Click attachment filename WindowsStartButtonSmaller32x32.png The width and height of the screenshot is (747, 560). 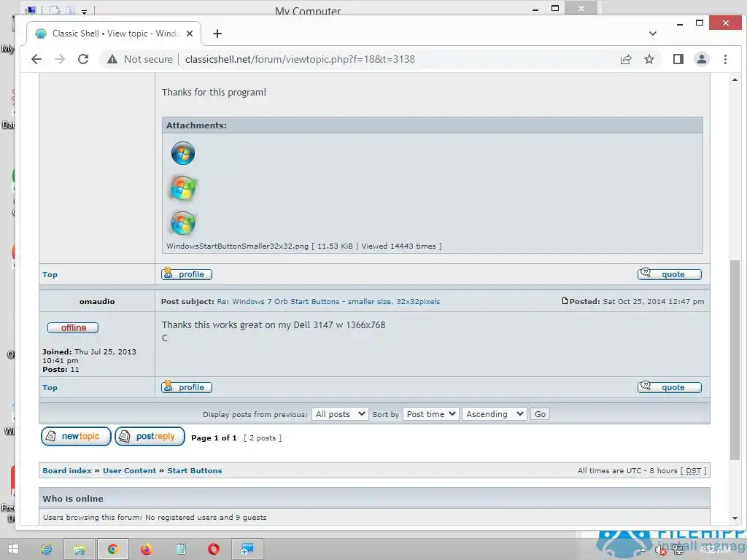(237, 246)
